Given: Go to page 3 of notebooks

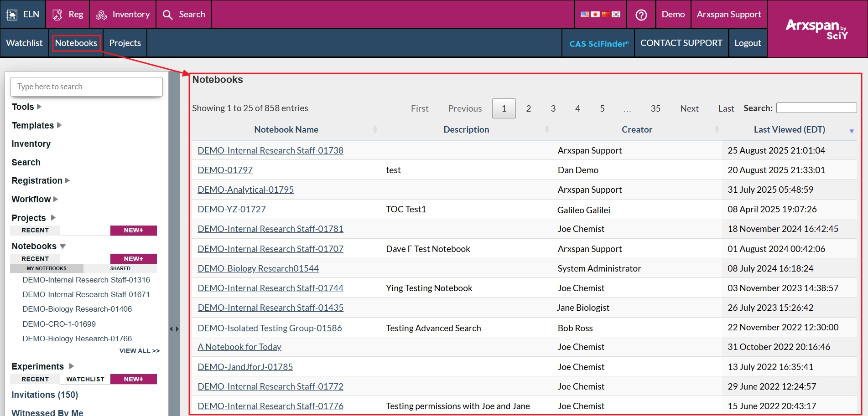Looking at the screenshot, I should click(553, 108).
